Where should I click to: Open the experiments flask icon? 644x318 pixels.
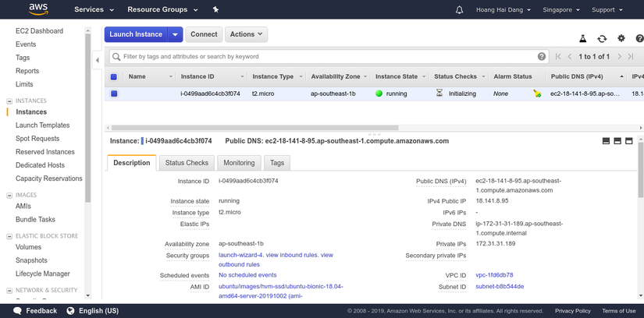tap(582, 38)
